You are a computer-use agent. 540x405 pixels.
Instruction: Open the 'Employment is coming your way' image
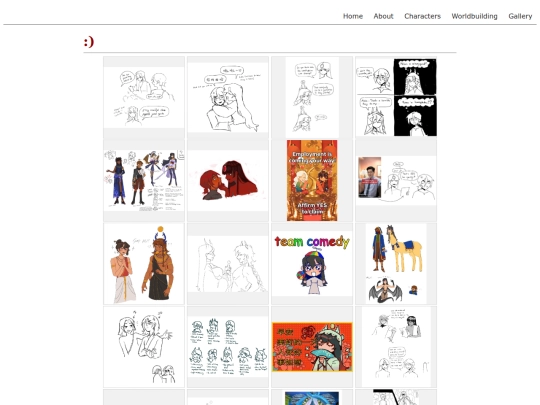click(x=312, y=180)
